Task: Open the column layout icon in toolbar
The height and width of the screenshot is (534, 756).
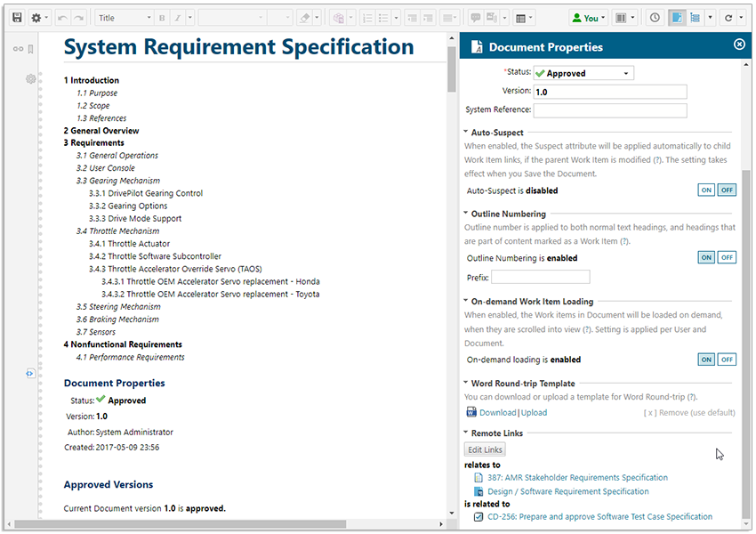Action: (621, 18)
